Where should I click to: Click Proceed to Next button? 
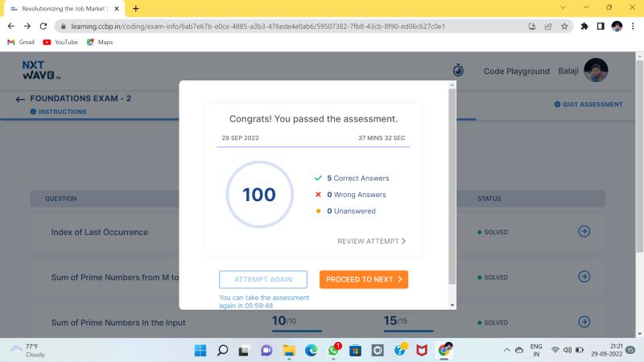click(x=364, y=279)
